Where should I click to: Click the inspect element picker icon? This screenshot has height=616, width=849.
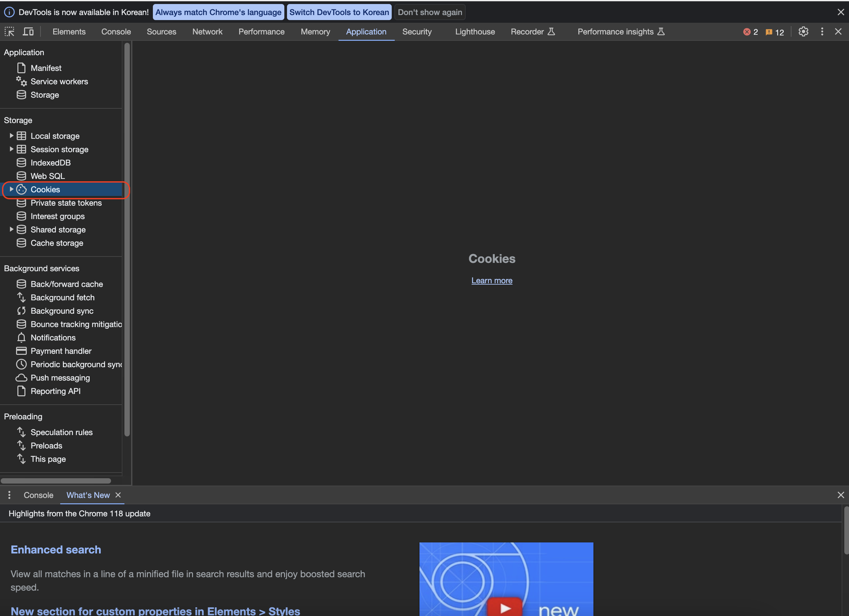click(9, 32)
